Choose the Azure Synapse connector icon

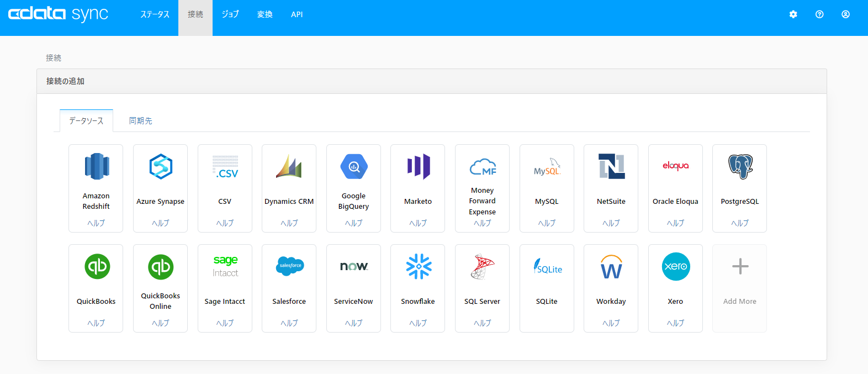coord(161,166)
